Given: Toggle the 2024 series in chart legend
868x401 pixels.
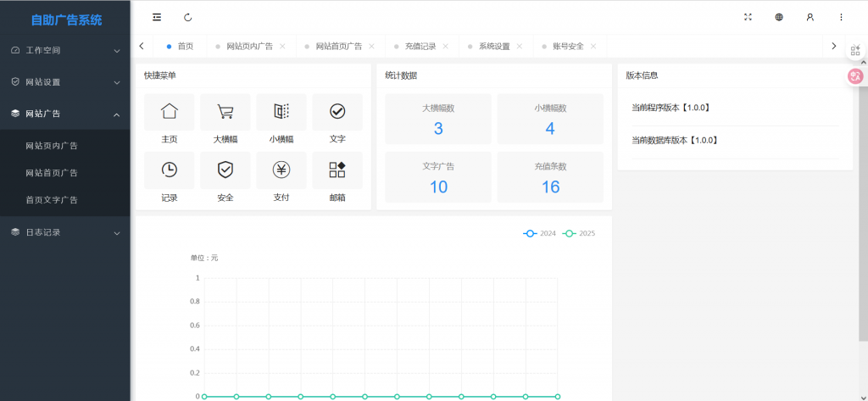Looking at the screenshot, I should 540,234.
